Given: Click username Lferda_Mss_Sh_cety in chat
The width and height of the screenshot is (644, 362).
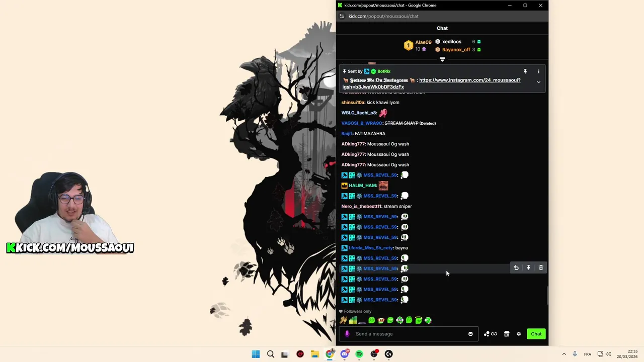Looking at the screenshot, I should pyautogui.click(x=371, y=248).
